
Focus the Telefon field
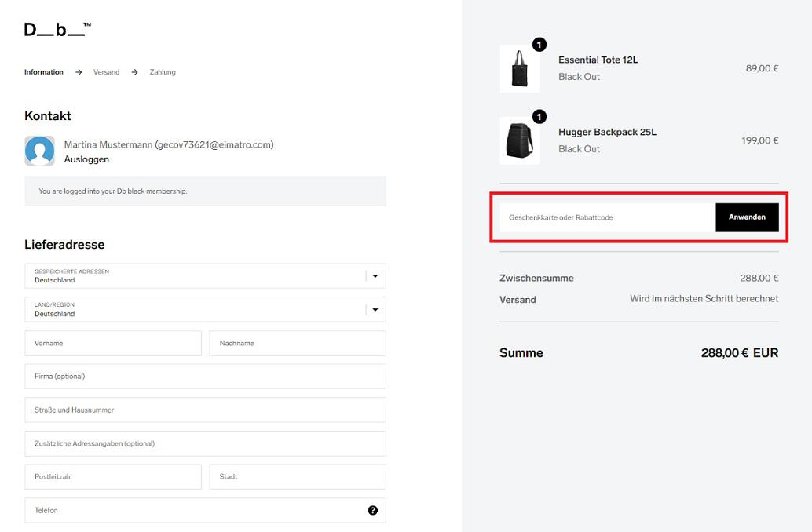click(205, 510)
